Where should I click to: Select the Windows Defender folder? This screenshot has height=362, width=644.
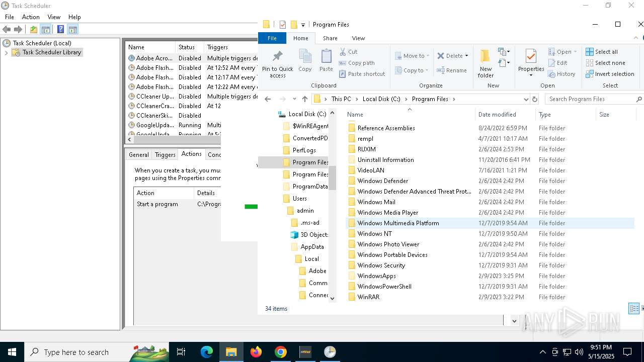click(382, 181)
